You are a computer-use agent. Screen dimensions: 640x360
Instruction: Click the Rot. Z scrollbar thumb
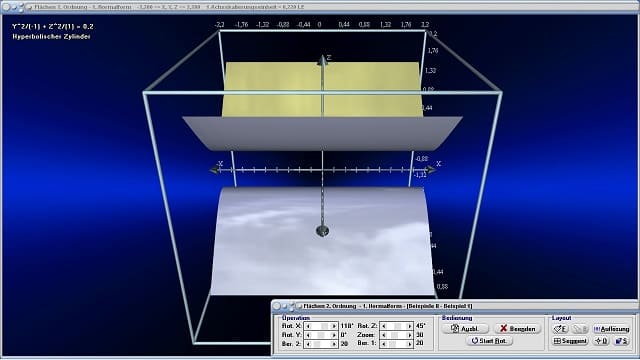point(398,326)
